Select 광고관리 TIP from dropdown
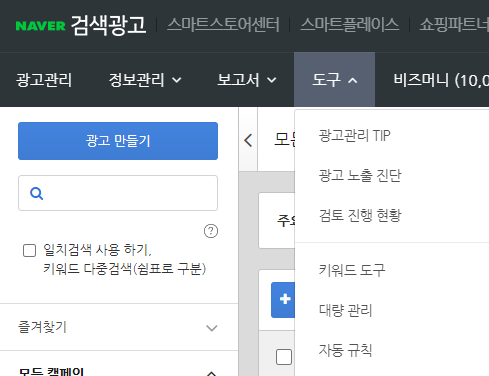Image resolution: width=489 pixels, height=376 pixels. pos(354,136)
